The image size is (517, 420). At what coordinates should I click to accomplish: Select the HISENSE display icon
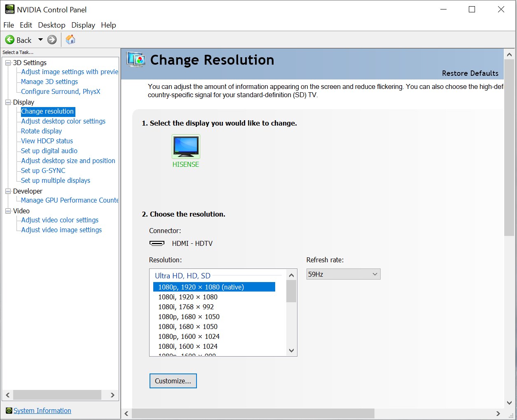tap(186, 146)
